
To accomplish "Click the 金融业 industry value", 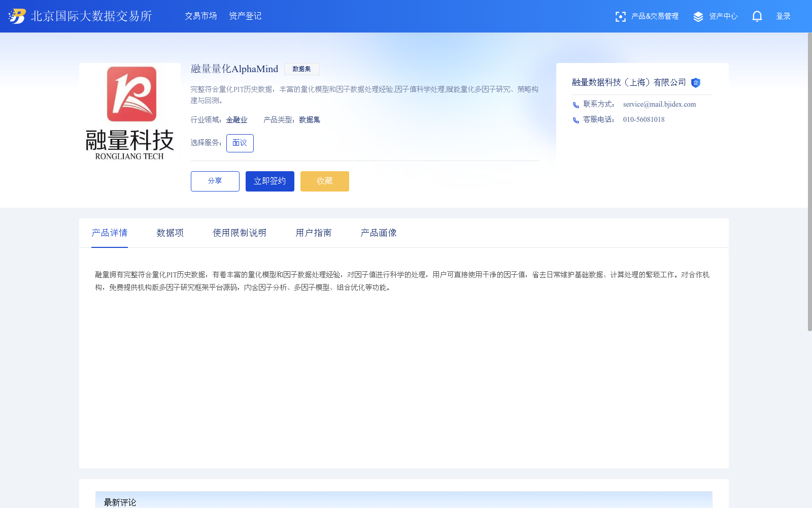I will pyautogui.click(x=237, y=120).
